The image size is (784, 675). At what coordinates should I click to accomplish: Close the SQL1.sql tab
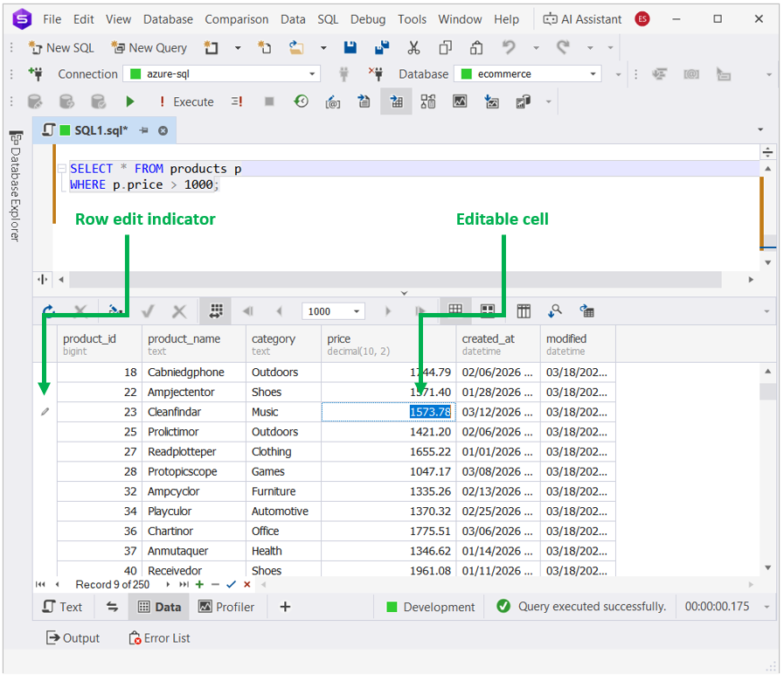pos(163,130)
